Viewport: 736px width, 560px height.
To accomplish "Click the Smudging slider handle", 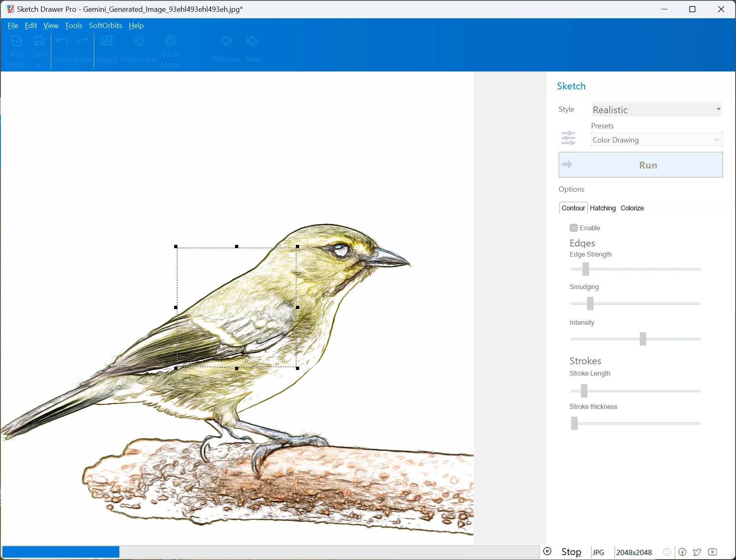I will [x=590, y=303].
